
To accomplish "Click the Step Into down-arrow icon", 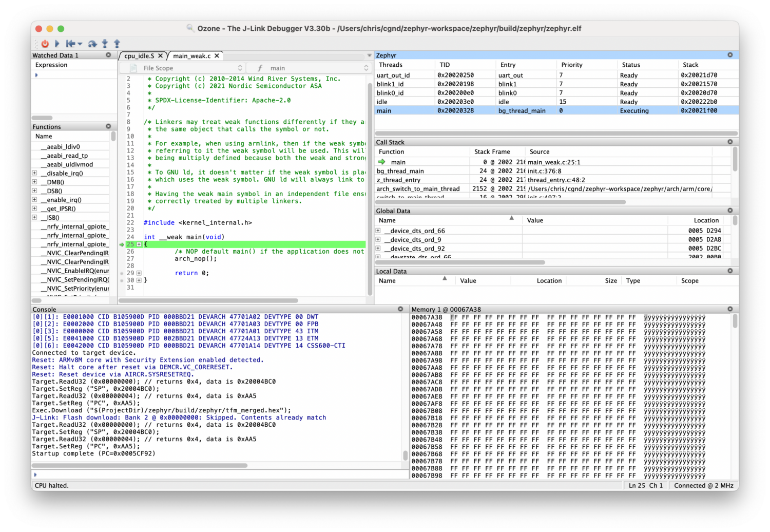I will [104, 44].
